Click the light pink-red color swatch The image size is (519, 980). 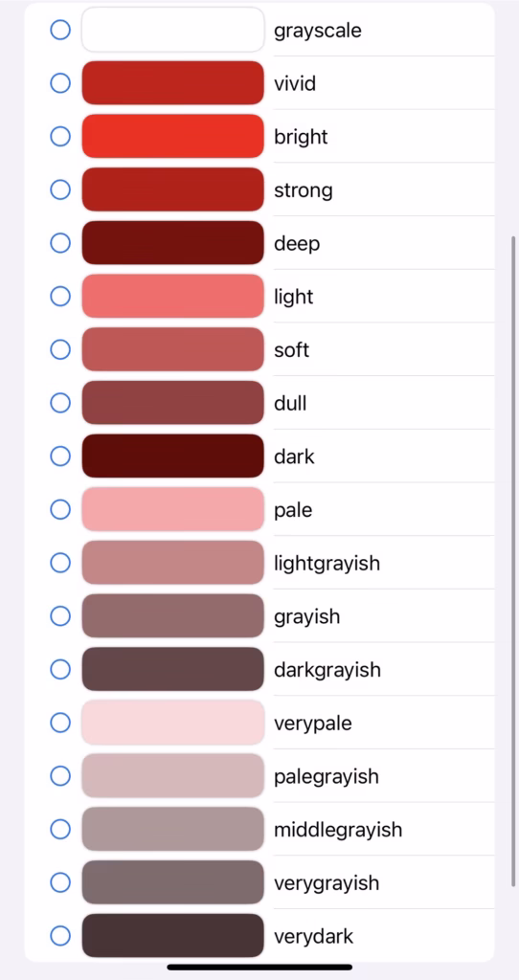(x=173, y=297)
